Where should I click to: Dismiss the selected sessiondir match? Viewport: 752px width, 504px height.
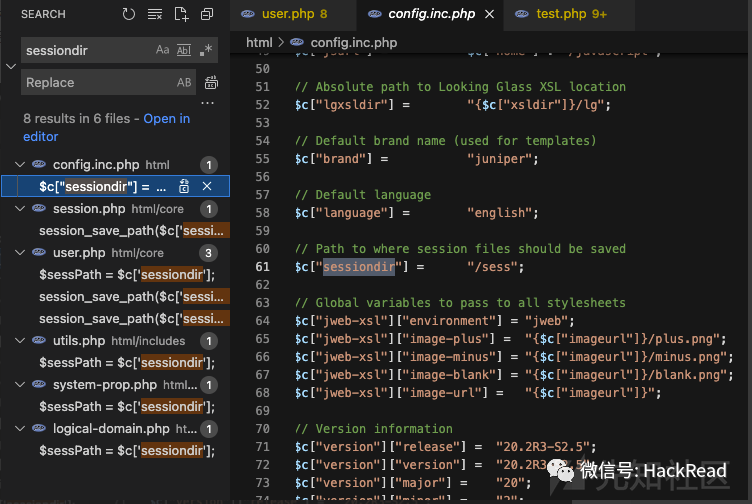point(207,186)
